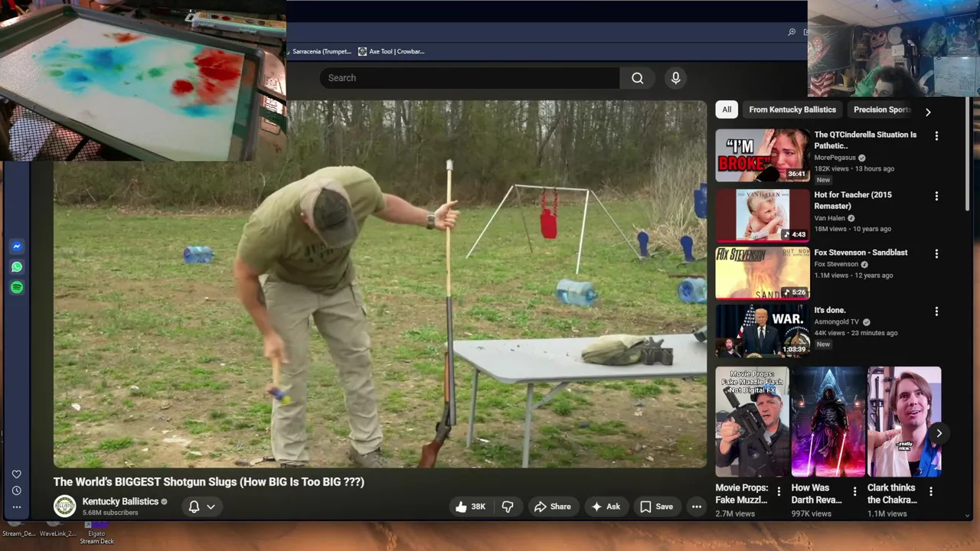This screenshot has height=551, width=980.
Task: Select From Kentucky Ballistics filter chip
Action: tap(792, 109)
